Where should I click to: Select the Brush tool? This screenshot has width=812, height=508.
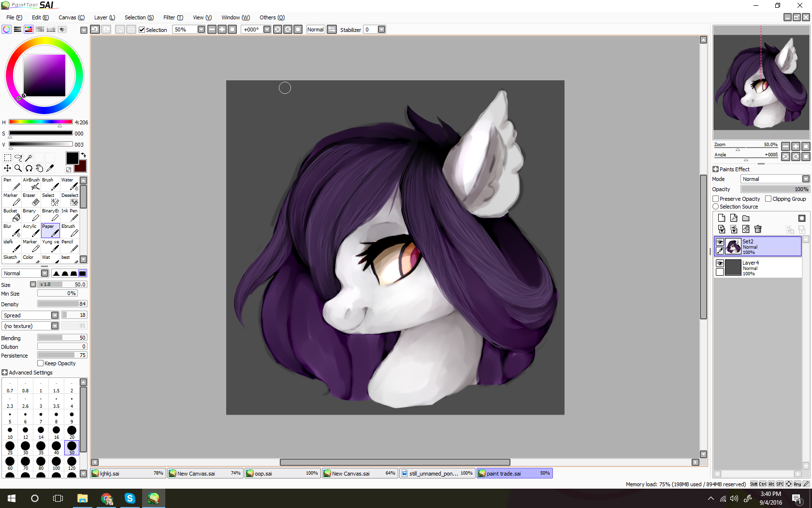click(51, 184)
